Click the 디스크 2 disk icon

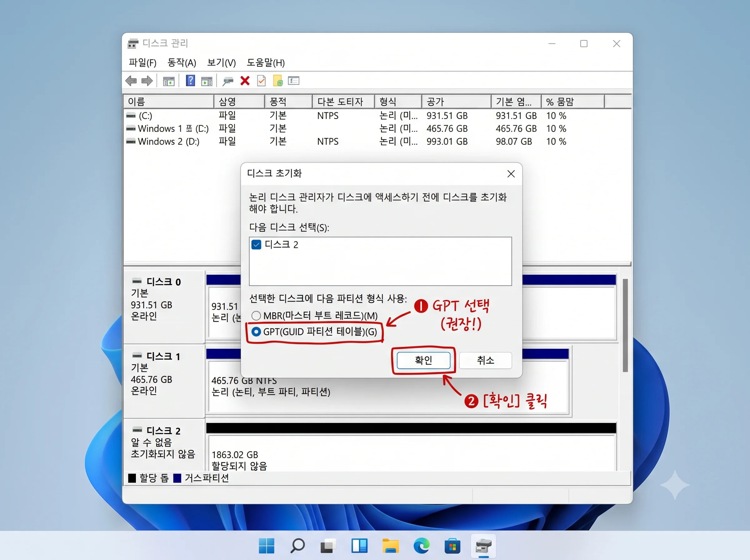(x=137, y=430)
